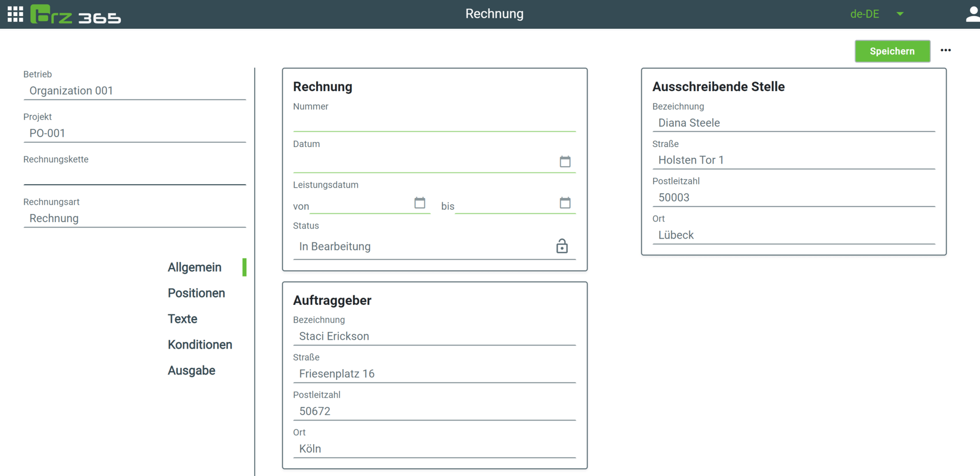Click the empty Rechnungskette field
The image size is (980, 476).
tap(135, 176)
